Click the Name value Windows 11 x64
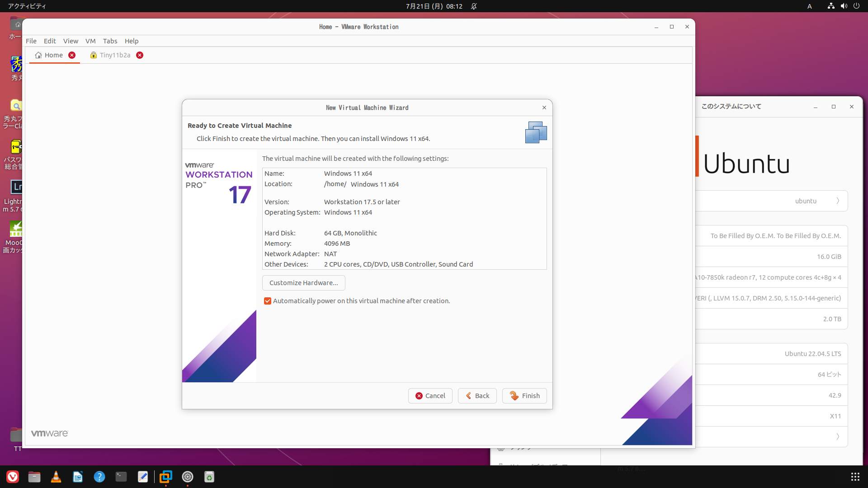This screenshot has width=868, height=488. tap(348, 174)
